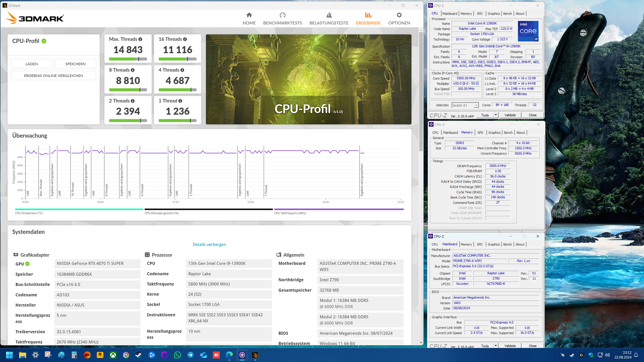Open Logitech G HUB tray icon

pos(582,355)
